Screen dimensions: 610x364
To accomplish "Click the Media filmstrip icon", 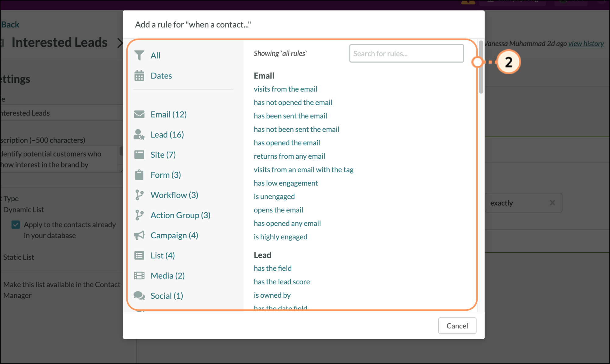I will coord(139,276).
